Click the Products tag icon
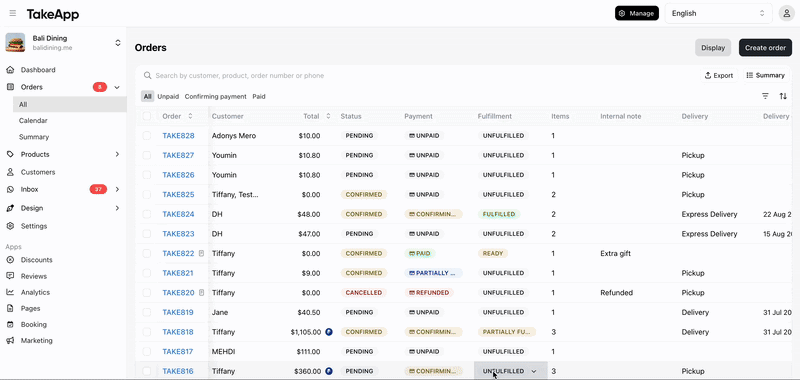800x380 pixels. [10, 154]
